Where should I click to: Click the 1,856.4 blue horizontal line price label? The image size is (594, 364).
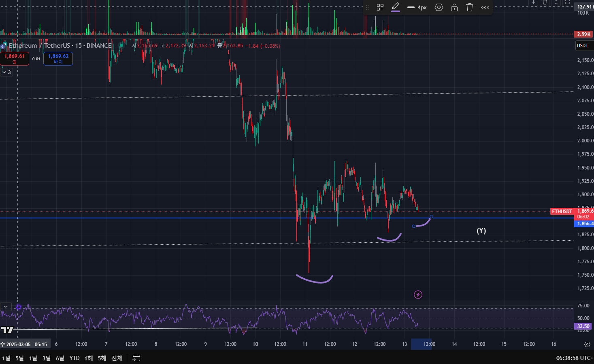click(x=584, y=224)
